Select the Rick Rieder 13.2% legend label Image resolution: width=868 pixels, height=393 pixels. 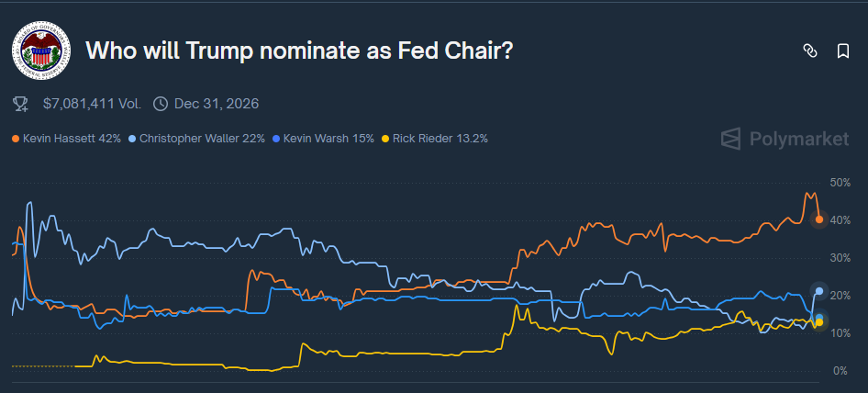coord(440,139)
